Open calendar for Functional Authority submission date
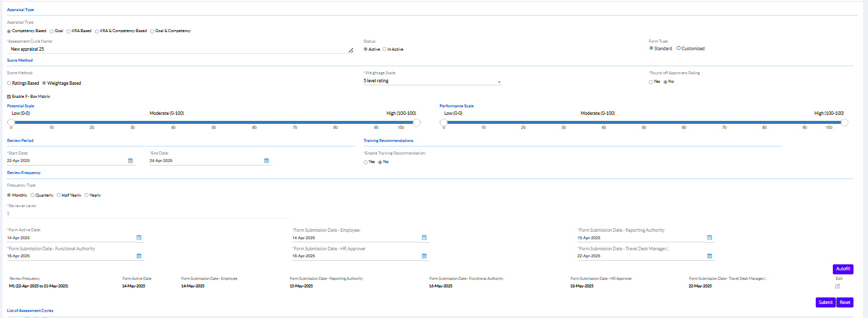 coord(139,256)
